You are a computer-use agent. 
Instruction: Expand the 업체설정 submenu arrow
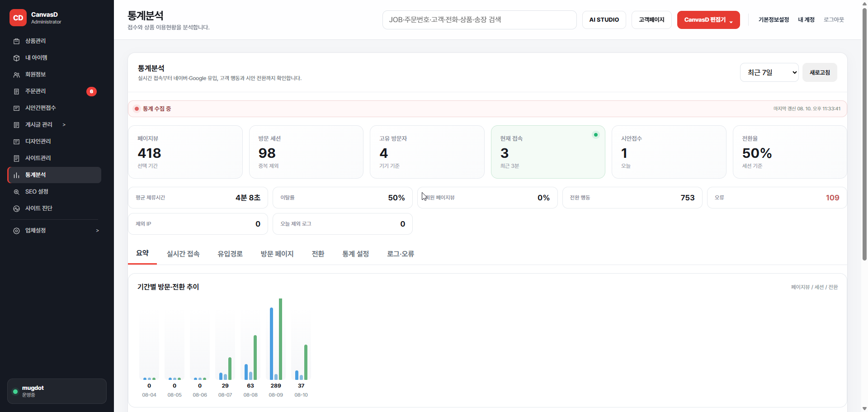point(97,231)
